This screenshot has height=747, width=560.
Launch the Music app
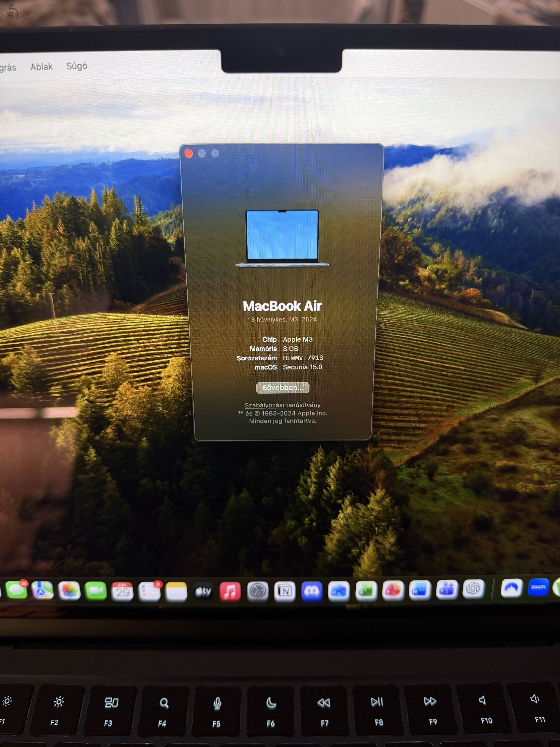pos(230,591)
